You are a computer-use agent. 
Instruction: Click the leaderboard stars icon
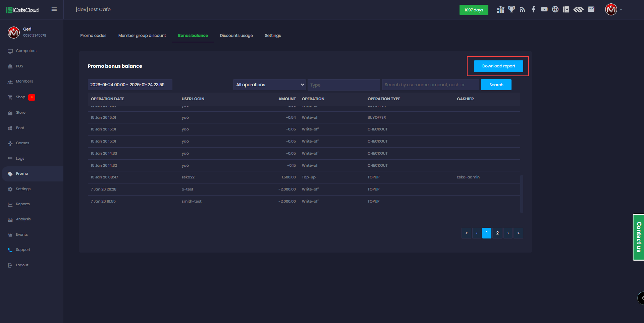click(x=500, y=9)
